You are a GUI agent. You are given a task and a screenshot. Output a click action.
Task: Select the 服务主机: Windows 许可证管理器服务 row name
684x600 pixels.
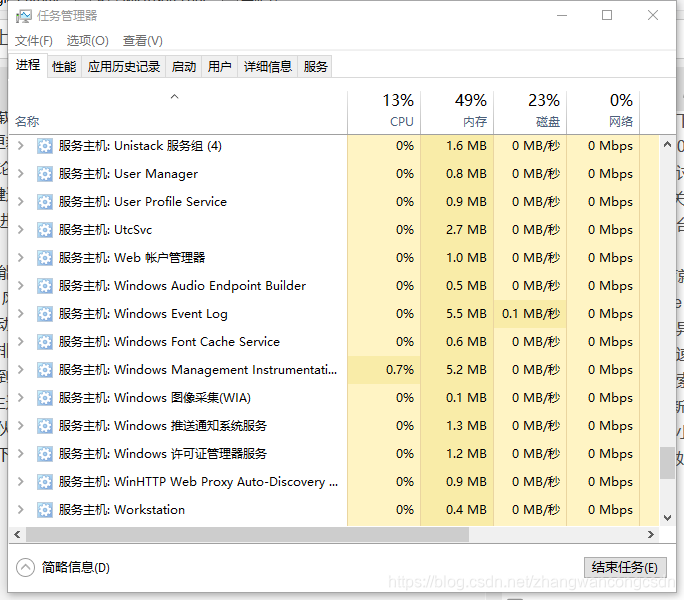pos(163,454)
